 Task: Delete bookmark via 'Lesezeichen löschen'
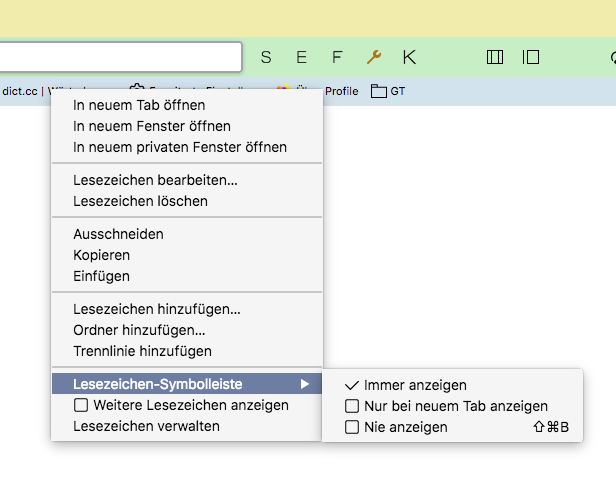click(140, 201)
